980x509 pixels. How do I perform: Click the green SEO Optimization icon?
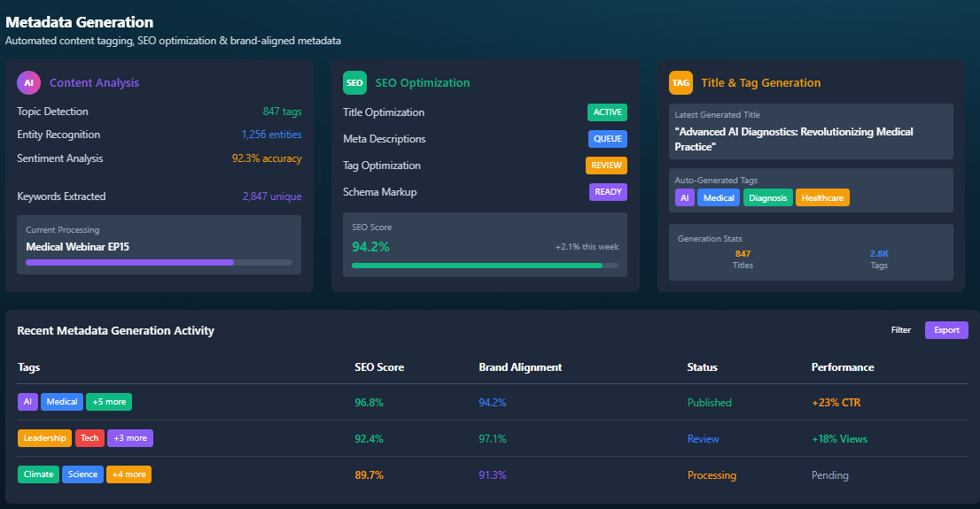pyautogui.click(x=354, y=82)
